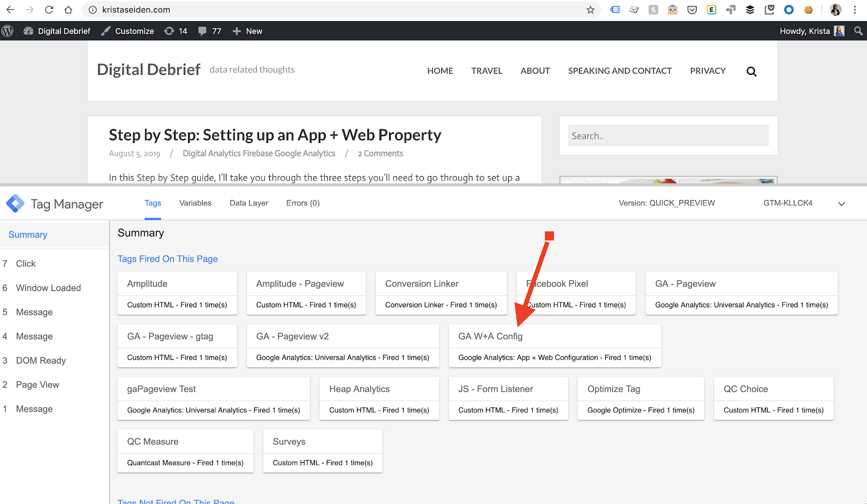Bookmark this page with the star icon
Screen dimensions: 867x504
[591, 10]
